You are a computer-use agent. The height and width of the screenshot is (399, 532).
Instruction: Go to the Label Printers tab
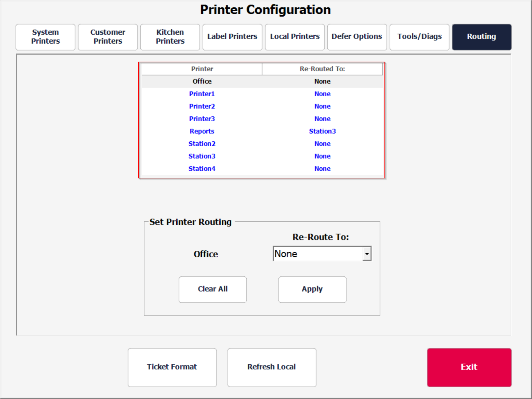(x=232, y=37)
